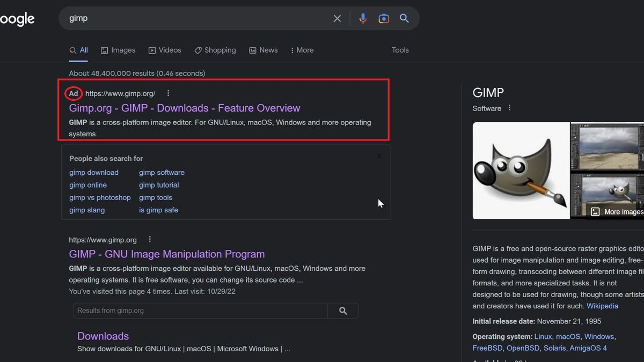Click inside the Results from gimp.org field

(199, 311)
